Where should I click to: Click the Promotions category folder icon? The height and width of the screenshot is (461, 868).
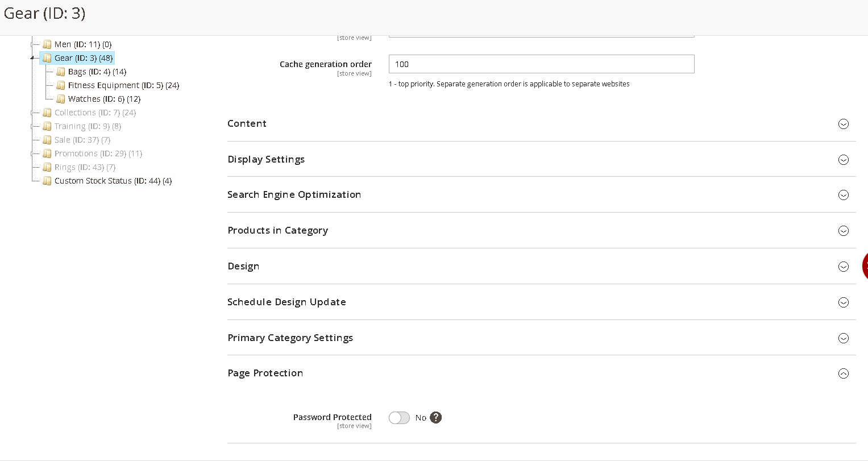point(47,153)
